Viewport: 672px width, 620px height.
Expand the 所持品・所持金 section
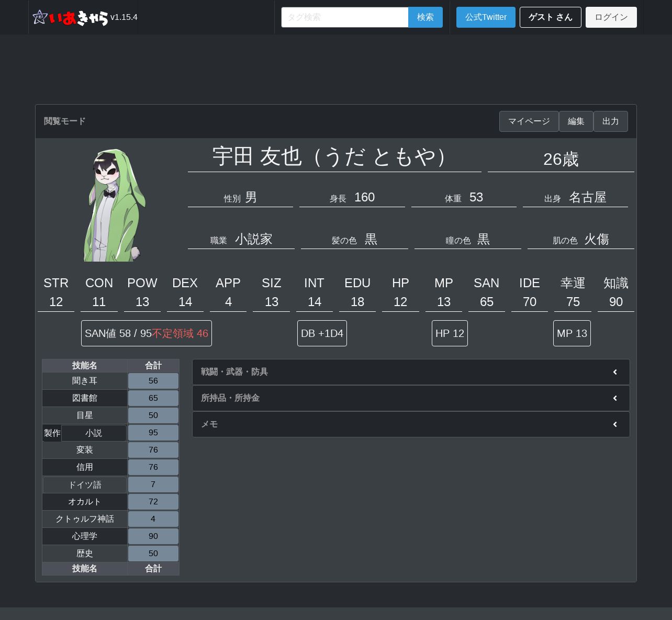(x=411, y=398)
